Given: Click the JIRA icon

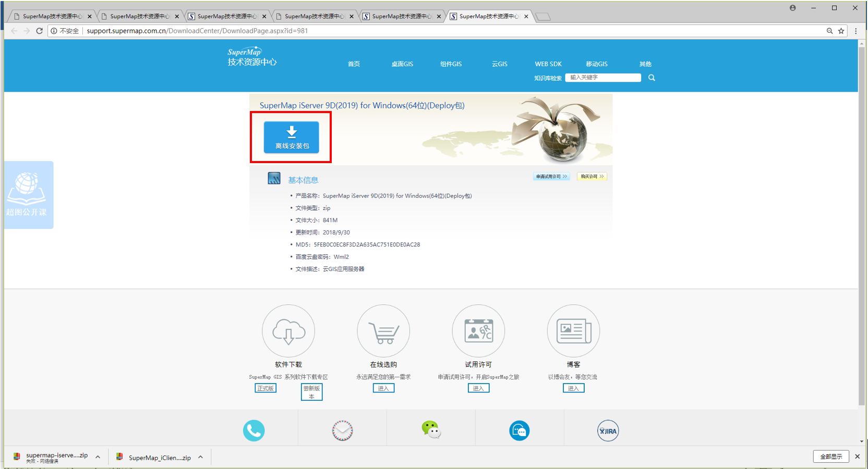Looking at the screenshot, I should point(608,430).
